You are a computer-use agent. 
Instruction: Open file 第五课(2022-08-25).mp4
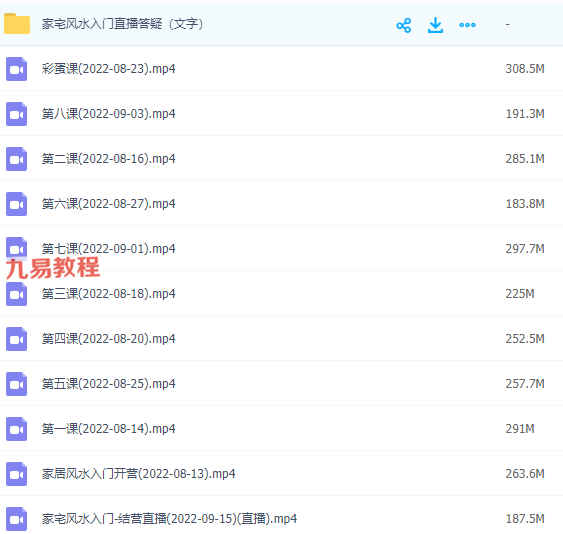[108, 384]
